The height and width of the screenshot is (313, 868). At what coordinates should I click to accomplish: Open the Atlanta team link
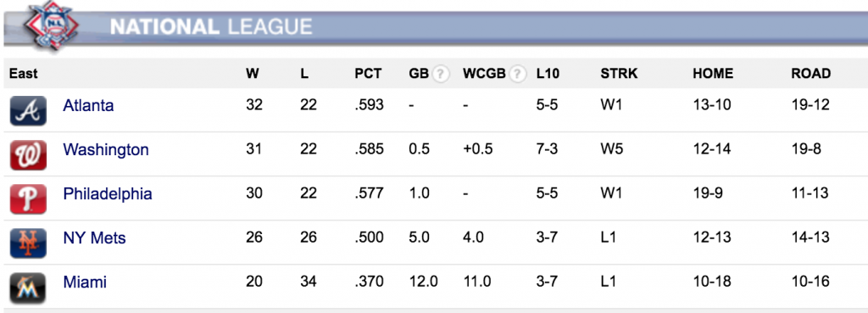[88, 105]
